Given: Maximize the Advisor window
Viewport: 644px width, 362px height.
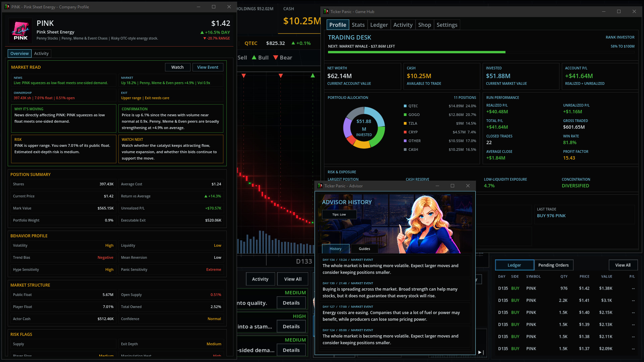Looking at the screenshot, I should [452, 186].
